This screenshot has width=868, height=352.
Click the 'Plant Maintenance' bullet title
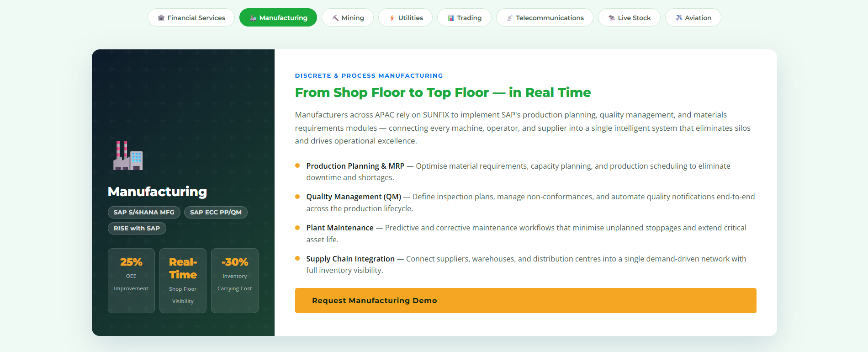click(340, 228)
